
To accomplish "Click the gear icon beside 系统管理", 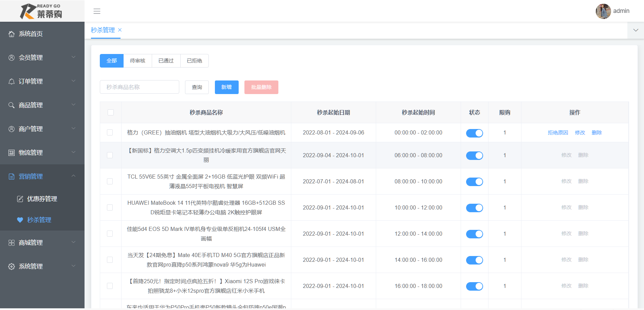I will 12,267.
